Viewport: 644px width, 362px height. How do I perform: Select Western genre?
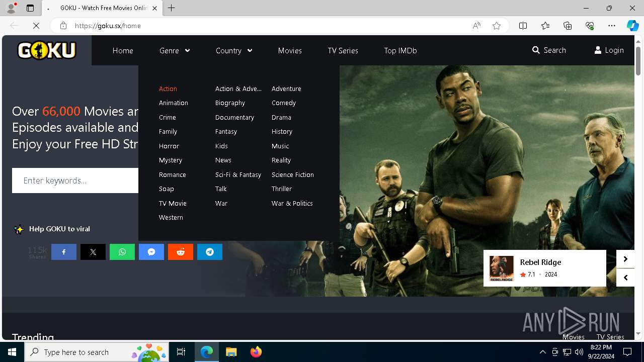[171, 217]
